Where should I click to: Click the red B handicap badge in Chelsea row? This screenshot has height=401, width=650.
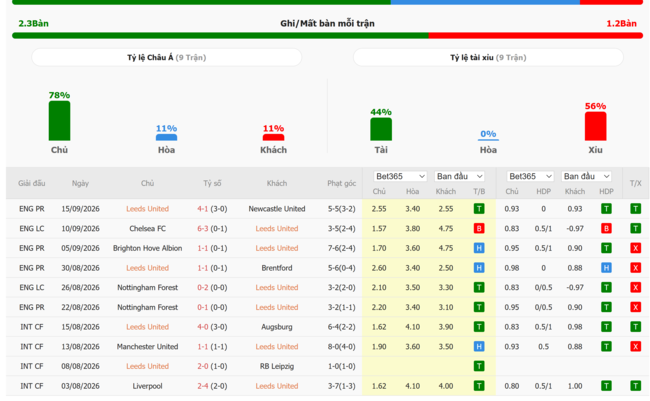click(606, 228)
